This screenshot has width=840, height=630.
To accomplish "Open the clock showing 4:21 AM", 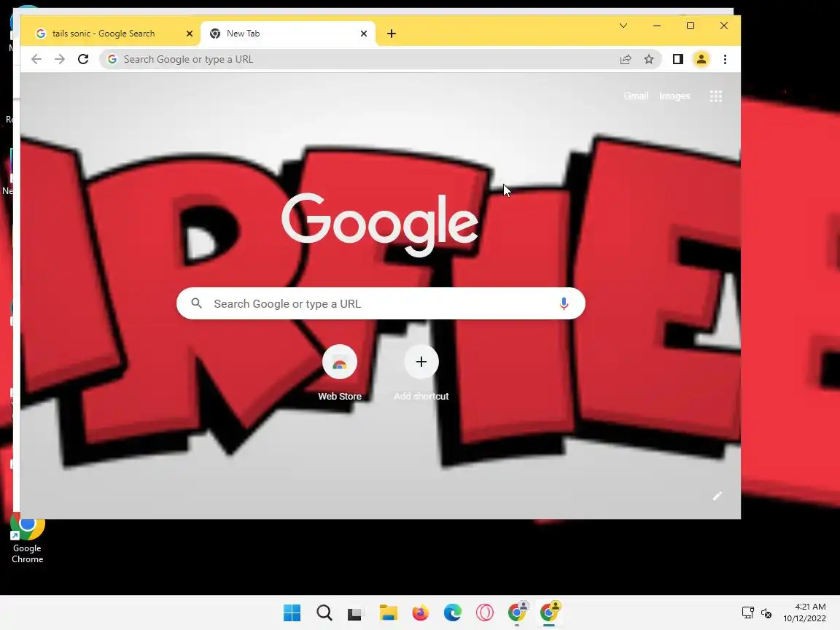I will click(x=805, y=612).
